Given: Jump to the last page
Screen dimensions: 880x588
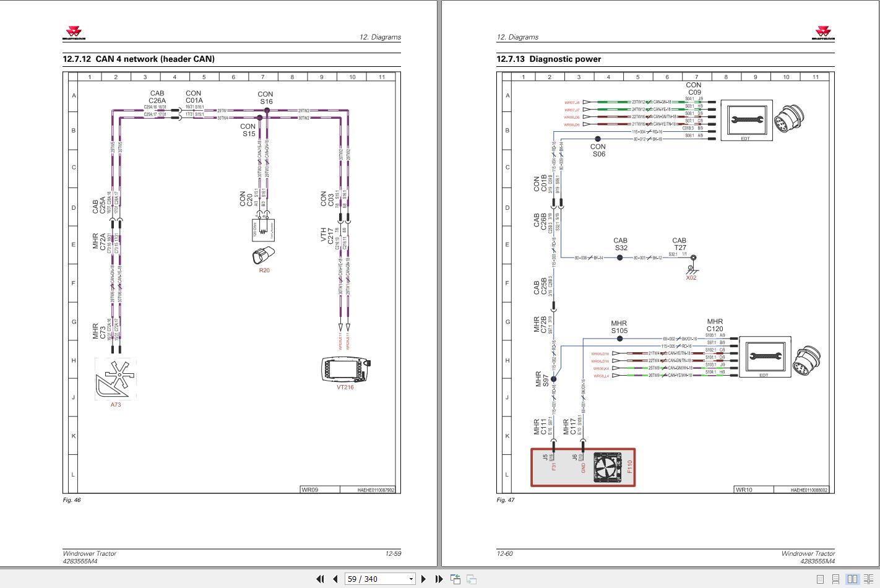Looking at the screenshot, I should click(439, 579).
